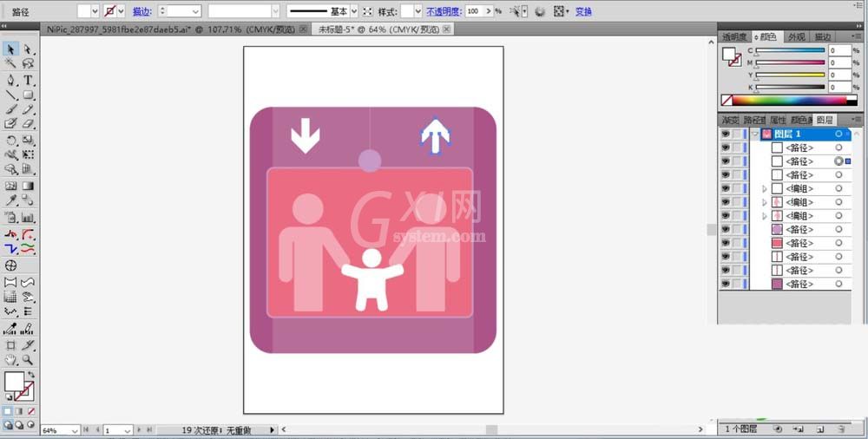Click target circle of 图层 1
Image resolution: width=868 pixels, height=439 pixels.
838,134
